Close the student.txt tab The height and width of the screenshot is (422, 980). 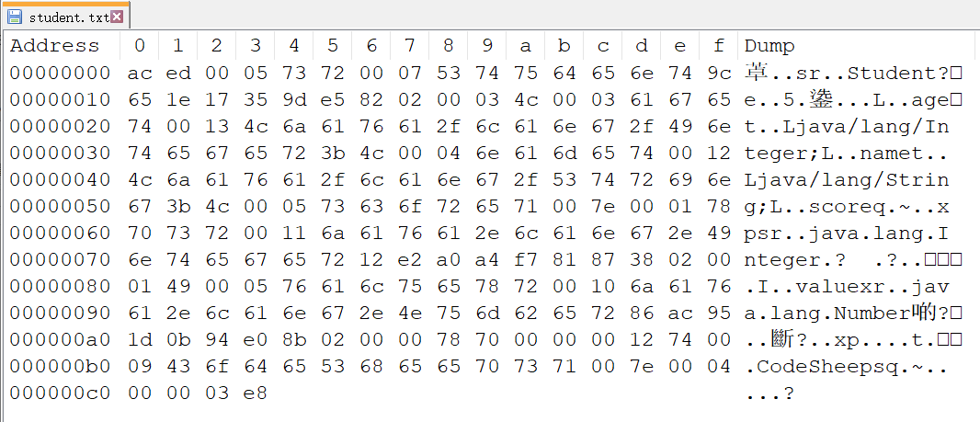click(117, 17)
